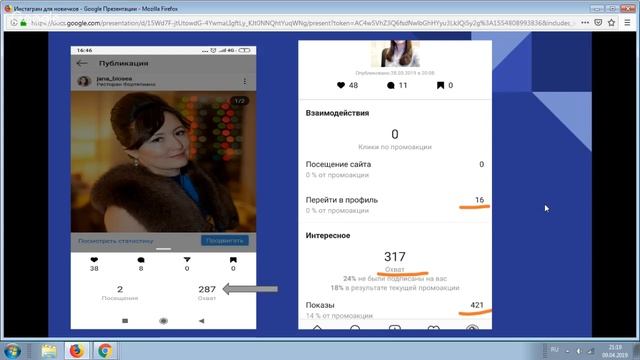Screen dimensions: 640x360
Task: Click the RU language indicator in the tray
Action: 554,350
